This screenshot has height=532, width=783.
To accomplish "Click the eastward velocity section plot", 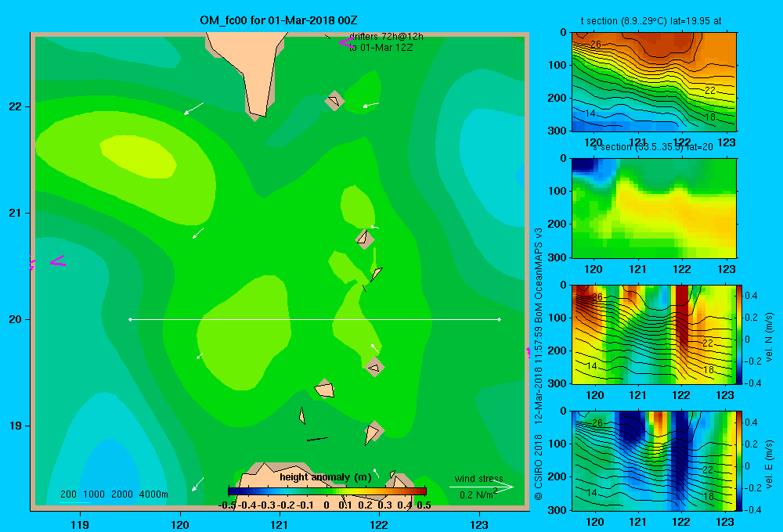I will click(x=654, y=461).
